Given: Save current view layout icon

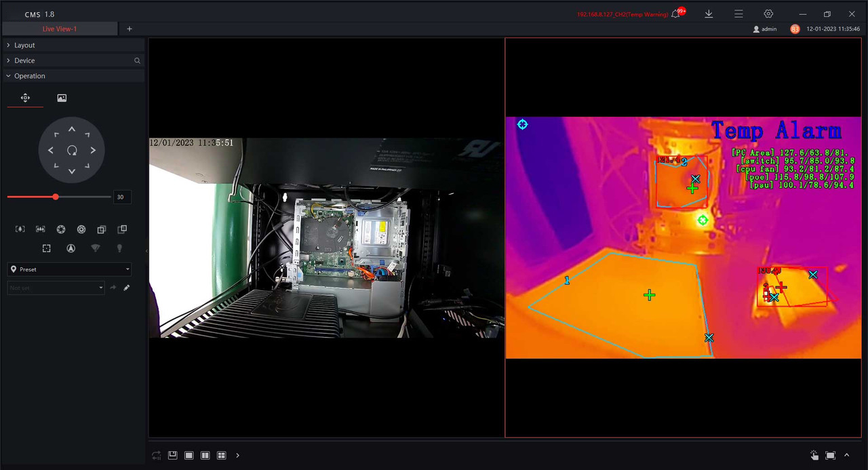Looking at the screenshot, I should pyautogui.click(x=173, y=455).
